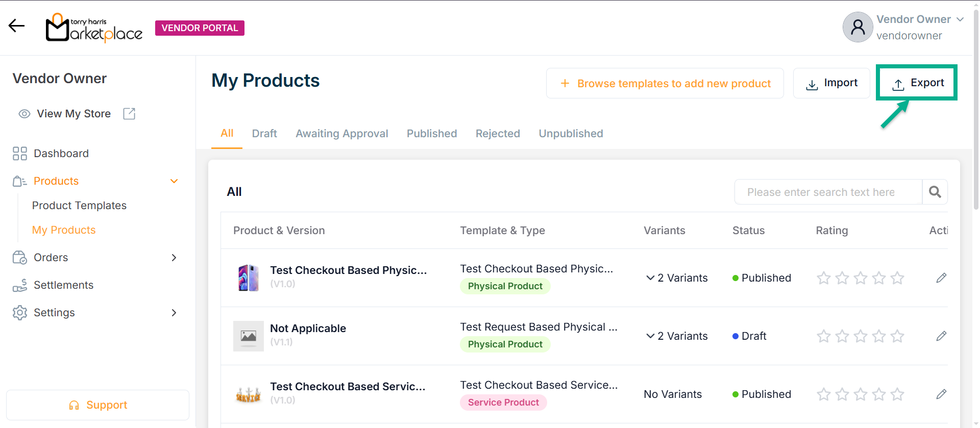
Task: Select the Unpublished tab
Action: pyautogui.click(x=571, y=134)
